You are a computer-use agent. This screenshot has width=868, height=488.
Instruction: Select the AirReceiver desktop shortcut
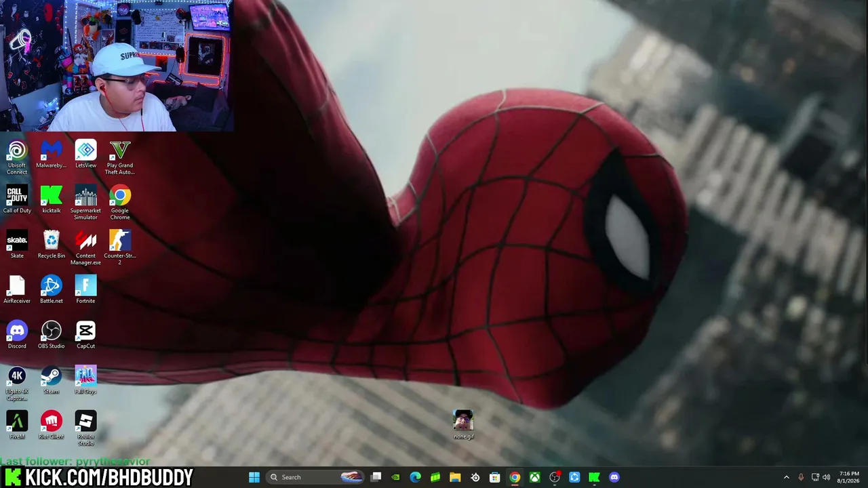point(17,290)
